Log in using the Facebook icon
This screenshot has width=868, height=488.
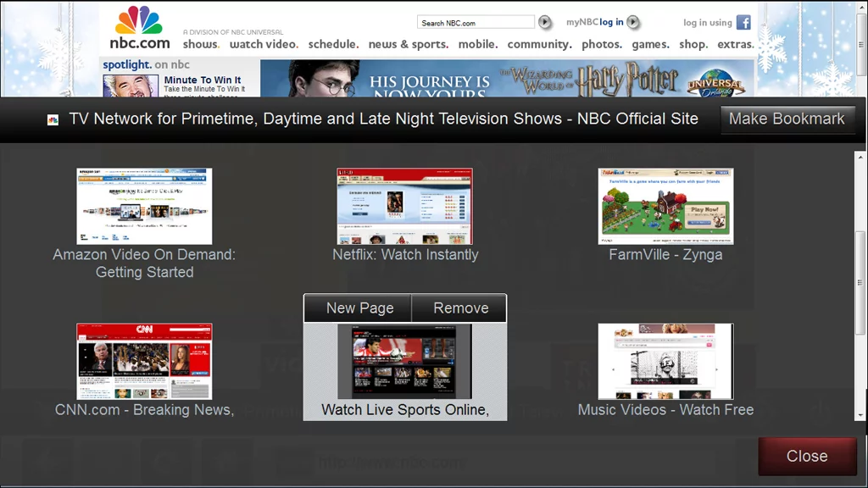(x=743, y=22)
